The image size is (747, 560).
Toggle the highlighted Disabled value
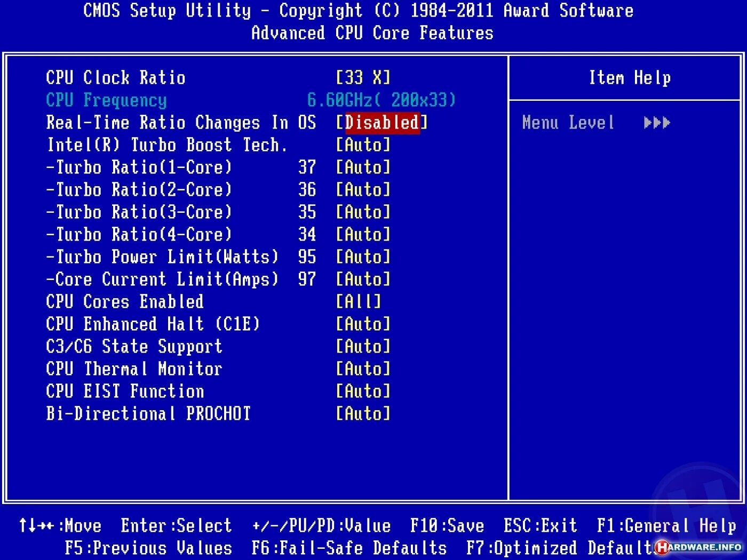(x=382, y=123)
